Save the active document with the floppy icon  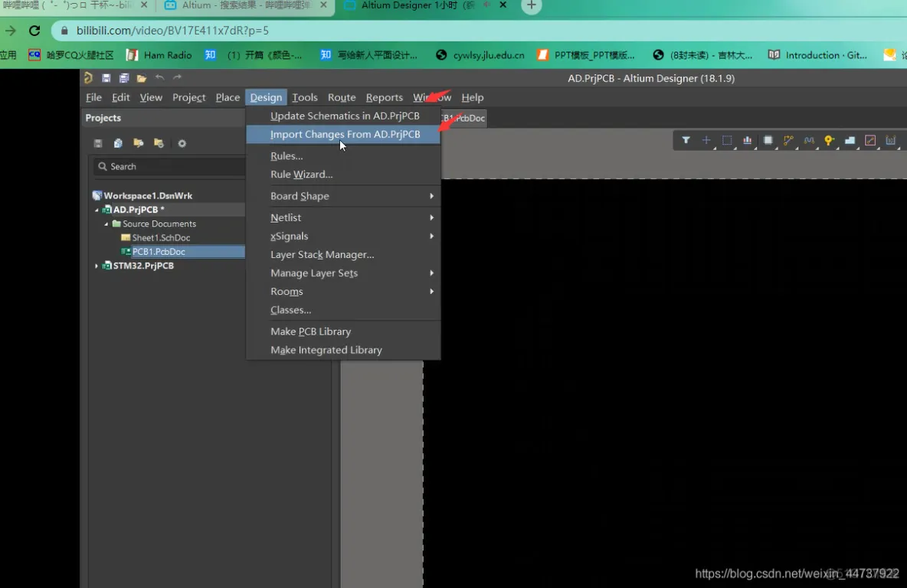(x=106, y=77)
